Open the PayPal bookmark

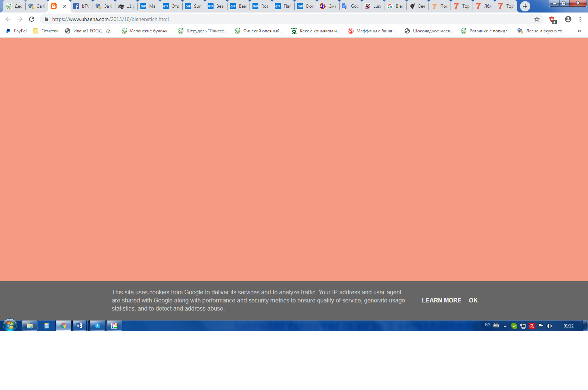coord(17,31)
